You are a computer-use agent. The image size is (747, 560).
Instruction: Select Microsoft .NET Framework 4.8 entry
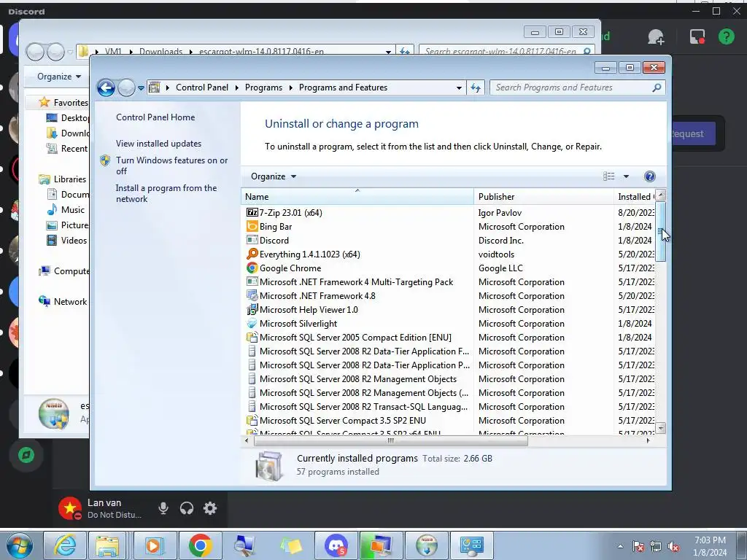(317, 296)
